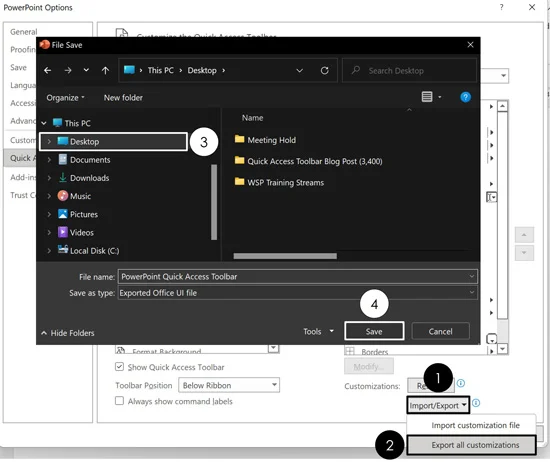Open Save tab in PowerPoint Options
This screenshot has width=550, height=462.
(x=19, y=67)
